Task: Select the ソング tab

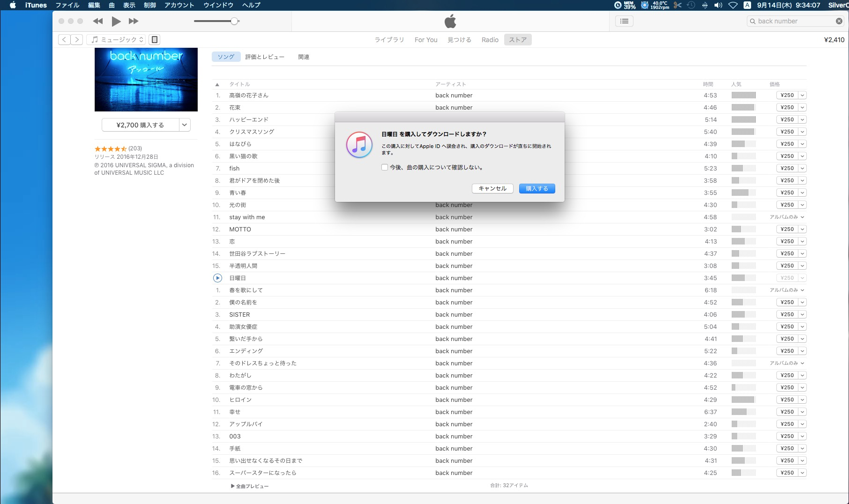Action: point(226,57)
